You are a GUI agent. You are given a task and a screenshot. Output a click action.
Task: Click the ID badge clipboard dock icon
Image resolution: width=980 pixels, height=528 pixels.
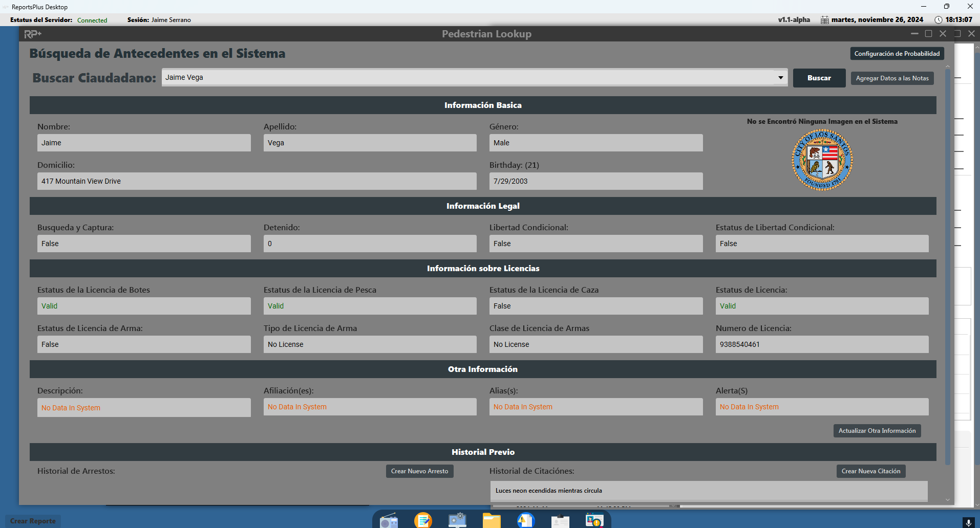[x=560, y=521]
